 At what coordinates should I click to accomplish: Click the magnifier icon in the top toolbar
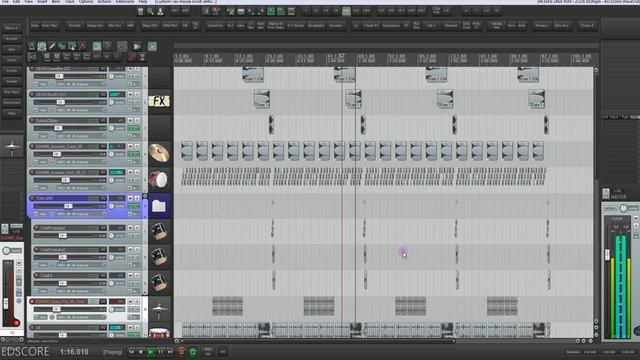(151, 11)
